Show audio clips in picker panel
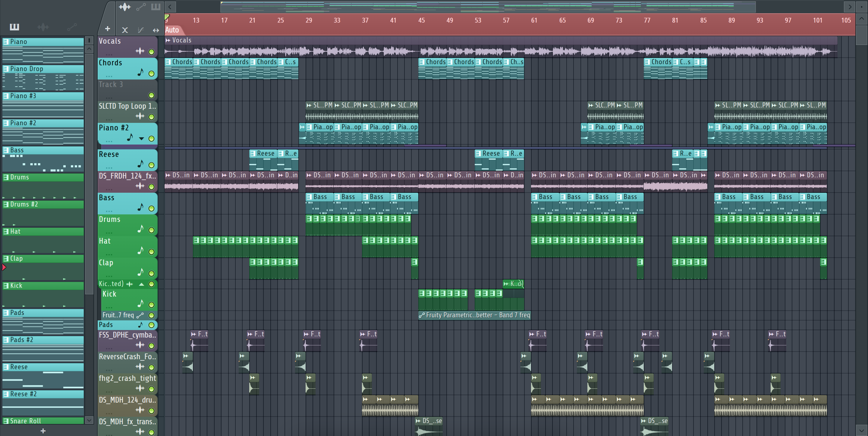 tap(43, 27)
